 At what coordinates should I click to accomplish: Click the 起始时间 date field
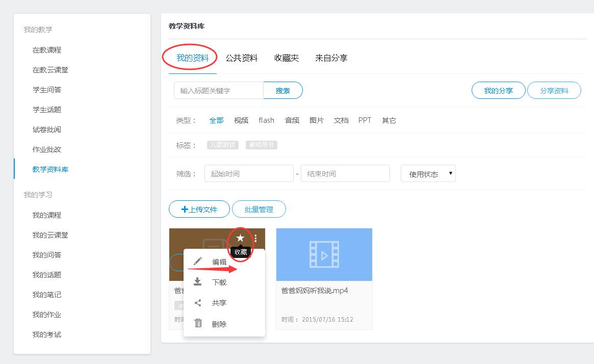click(x=249, y=173)
